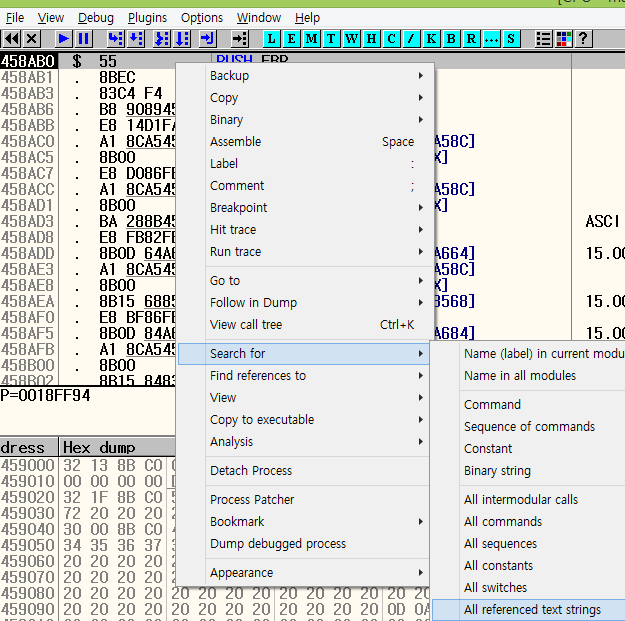Expand the Find references to submenu
The width and height of the screenshot is (625, 621).
click(304, 375)
